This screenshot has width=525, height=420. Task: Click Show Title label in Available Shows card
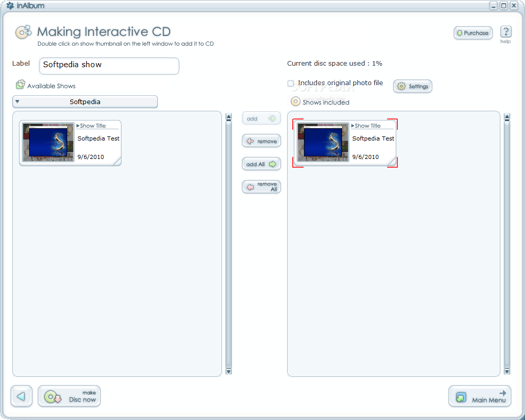click(93, 126)
